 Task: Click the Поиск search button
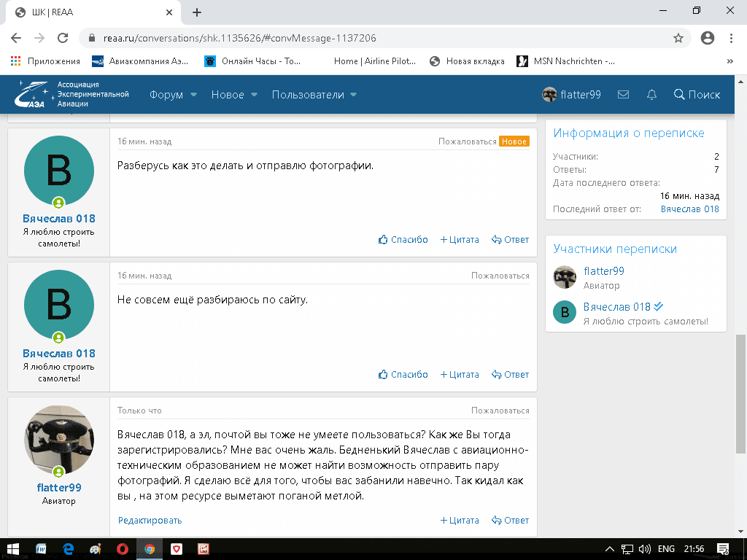(x=697, y=95)
